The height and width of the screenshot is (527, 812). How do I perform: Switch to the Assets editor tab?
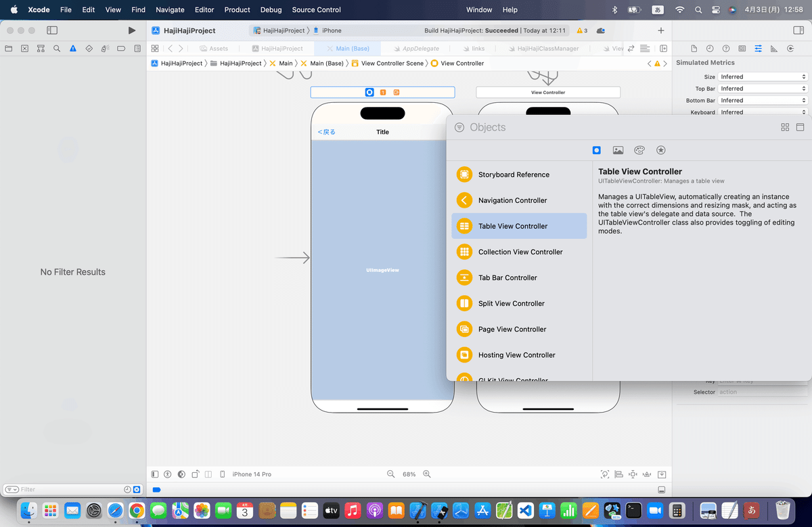(x=214, y=49)
